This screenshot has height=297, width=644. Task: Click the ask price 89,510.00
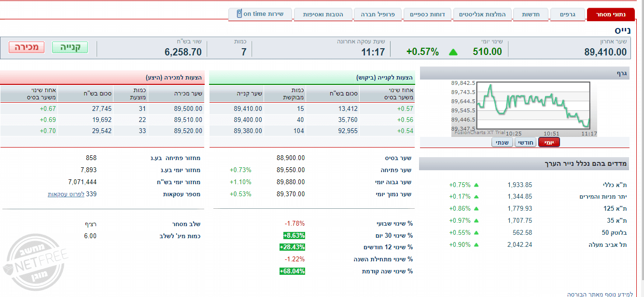(x=188, y=120)
